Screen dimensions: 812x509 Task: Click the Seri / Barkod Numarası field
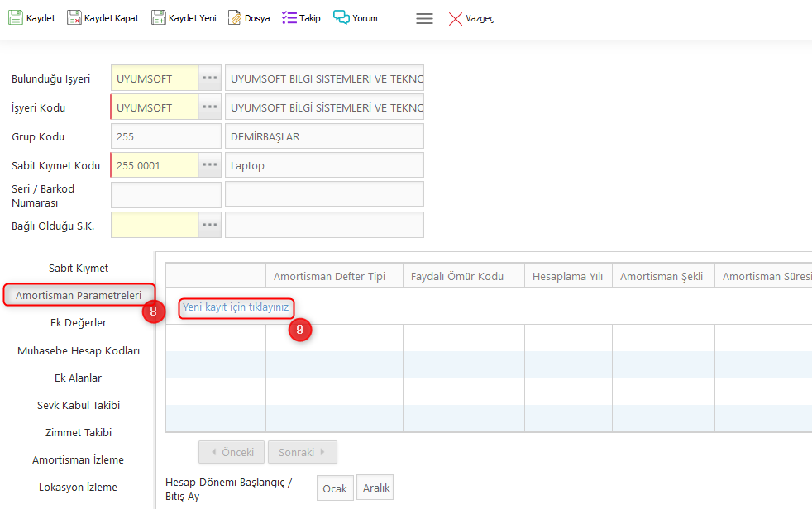coord(165,195)
